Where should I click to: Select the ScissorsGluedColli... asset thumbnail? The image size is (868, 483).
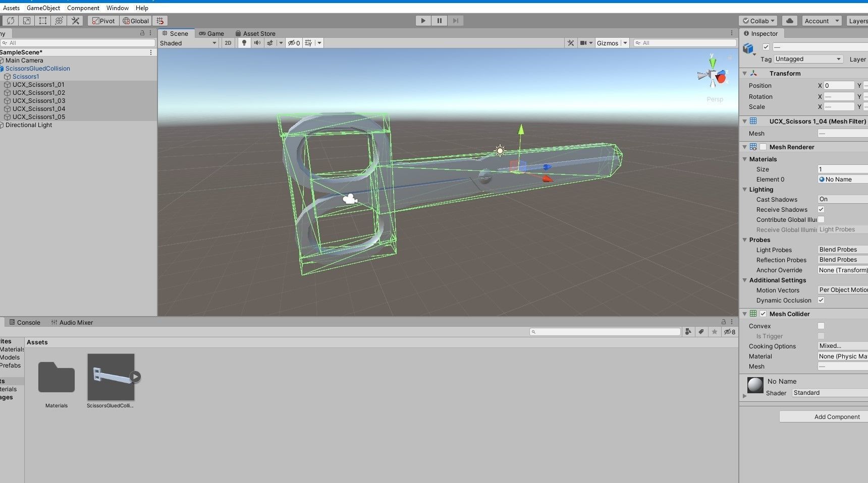pyautogui.click(x=111, y=377)
